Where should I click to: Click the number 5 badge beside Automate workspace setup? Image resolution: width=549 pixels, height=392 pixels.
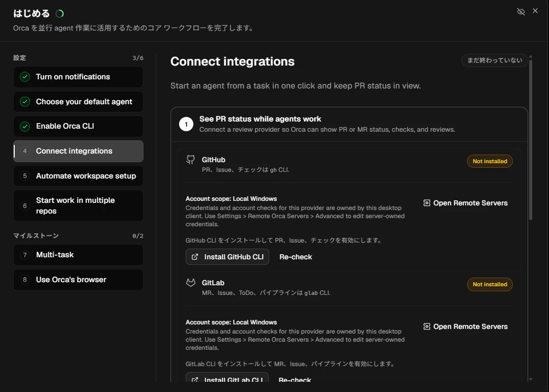point(25,176)
